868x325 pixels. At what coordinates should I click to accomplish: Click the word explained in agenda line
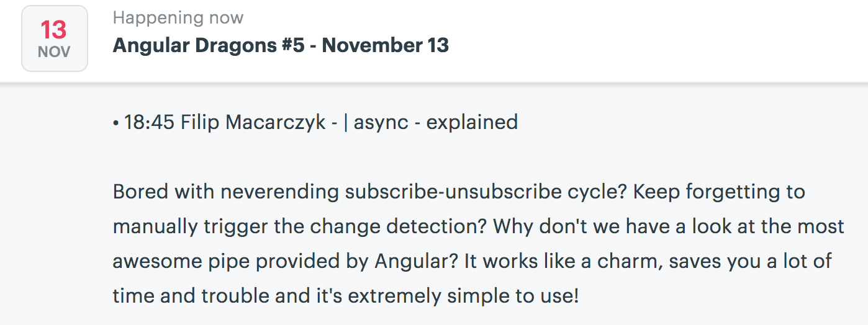pos(472,123)
